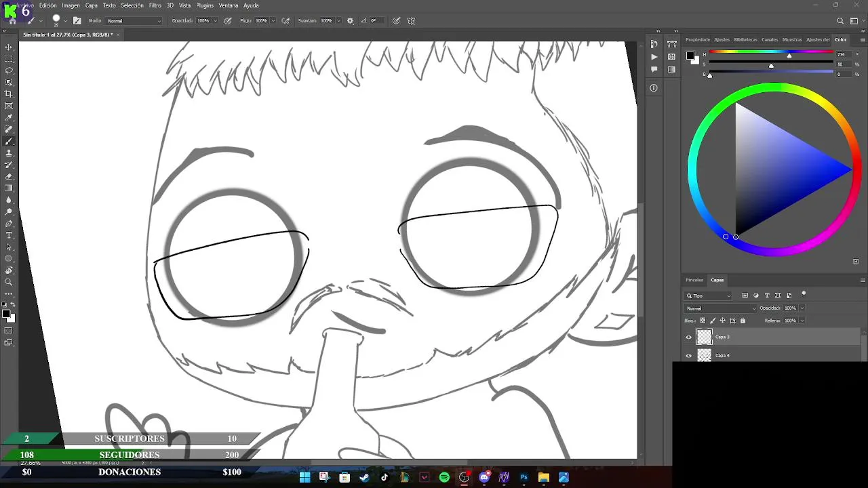Open the Actions play panel icon

(x=654, y=57)
